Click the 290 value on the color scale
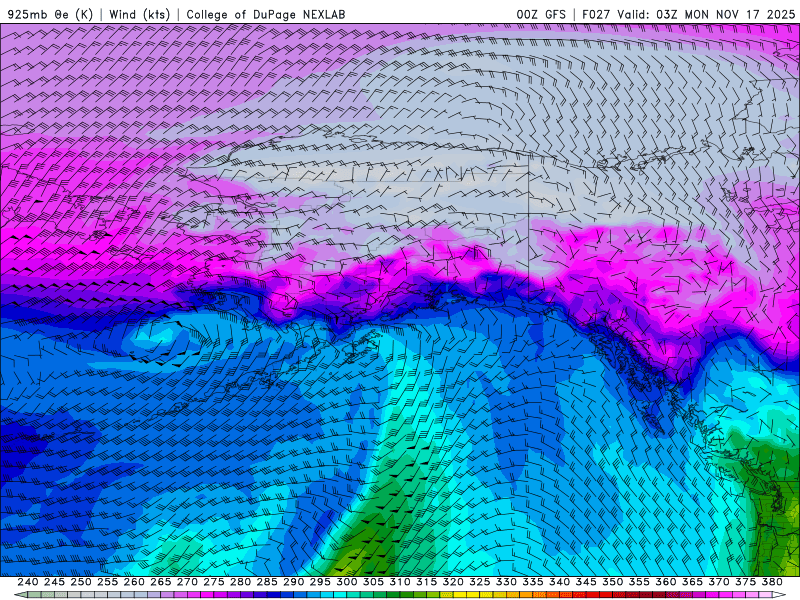 [293, 582]
